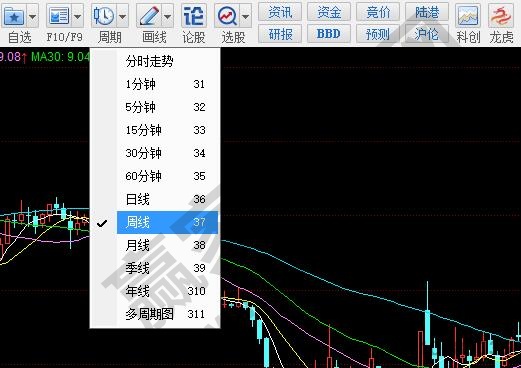Click the 资讯 button

coord(280,12)
